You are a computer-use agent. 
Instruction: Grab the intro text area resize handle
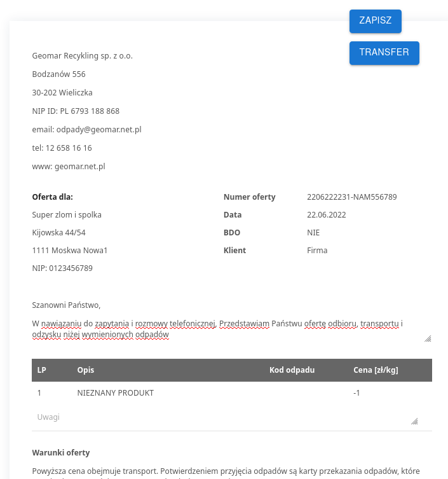[428, 338]
